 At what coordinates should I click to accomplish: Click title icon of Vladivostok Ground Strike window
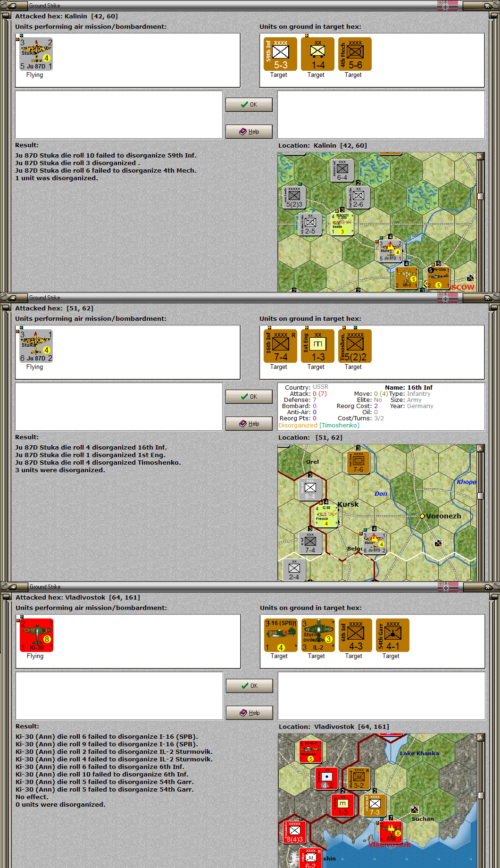pyautogui.click(x=12, y=587)
